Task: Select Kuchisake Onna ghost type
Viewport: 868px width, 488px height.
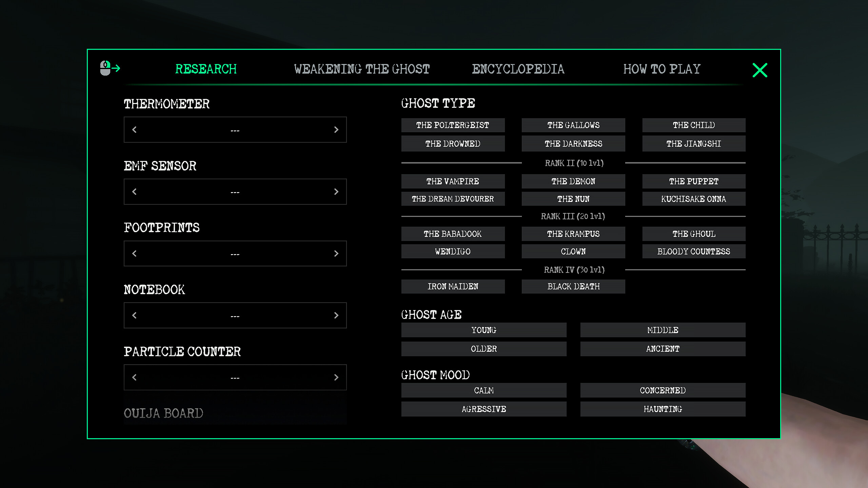Action: (694, 199)
